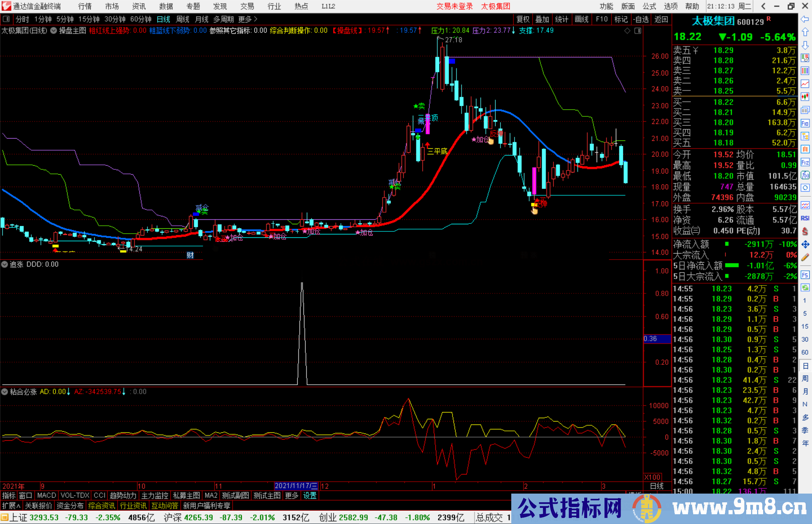Select the pencil drawing tool icon
Image resolution: width=812 pixels, height=524 pixels.
(805, 257)
